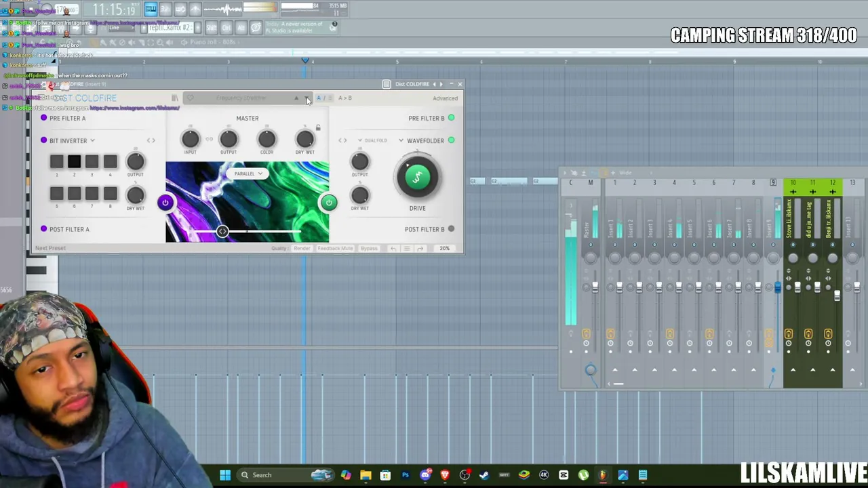
Task: Click the Feedback Mute button
Action: tap(335, 249)
